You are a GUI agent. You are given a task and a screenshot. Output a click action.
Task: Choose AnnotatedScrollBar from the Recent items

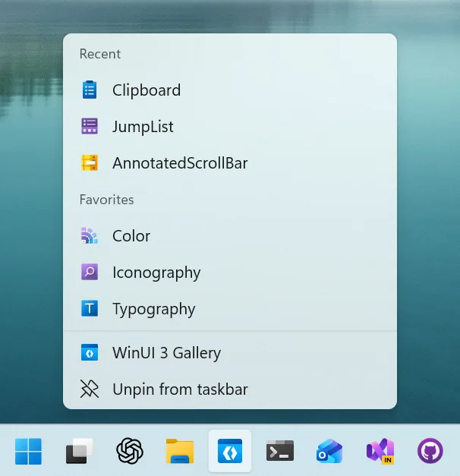tap(180, 163)
